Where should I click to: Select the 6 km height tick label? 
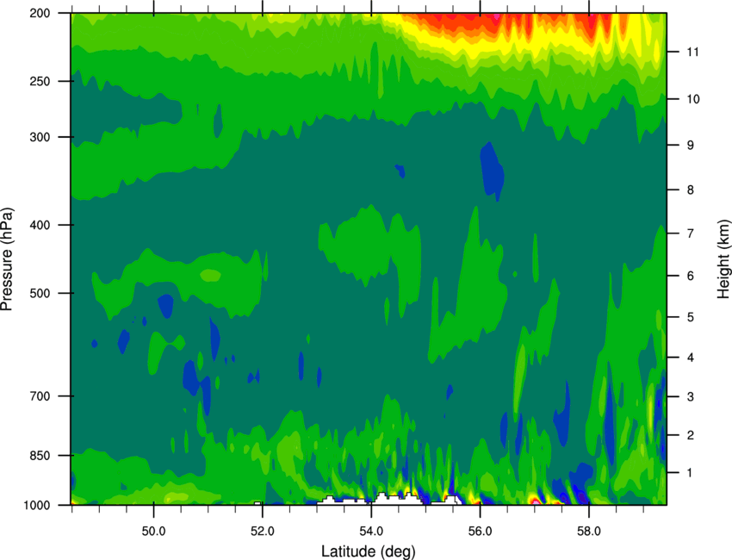[x=690, y=276]
